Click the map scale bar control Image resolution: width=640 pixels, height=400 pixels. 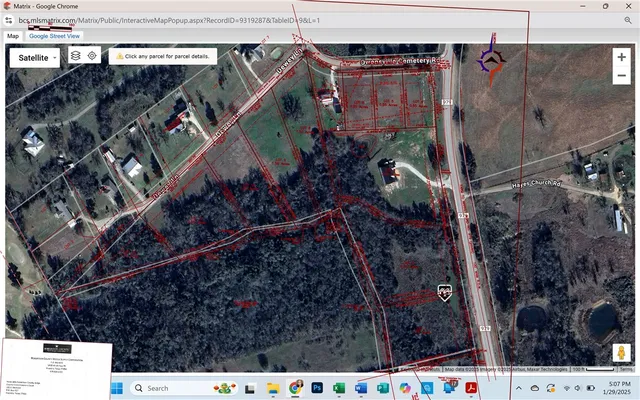point(592,369)
